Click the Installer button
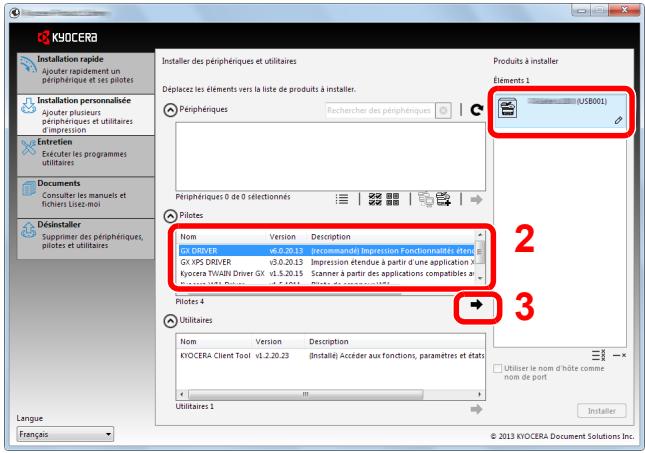The image size is (645, 453). coord(601,411)
